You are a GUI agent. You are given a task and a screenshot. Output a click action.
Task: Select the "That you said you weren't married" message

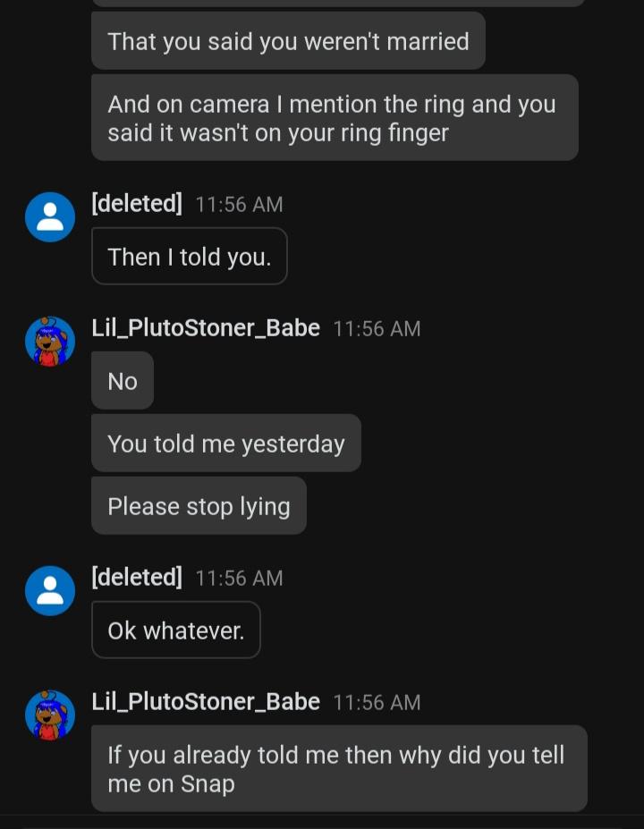tap(288, 41)
